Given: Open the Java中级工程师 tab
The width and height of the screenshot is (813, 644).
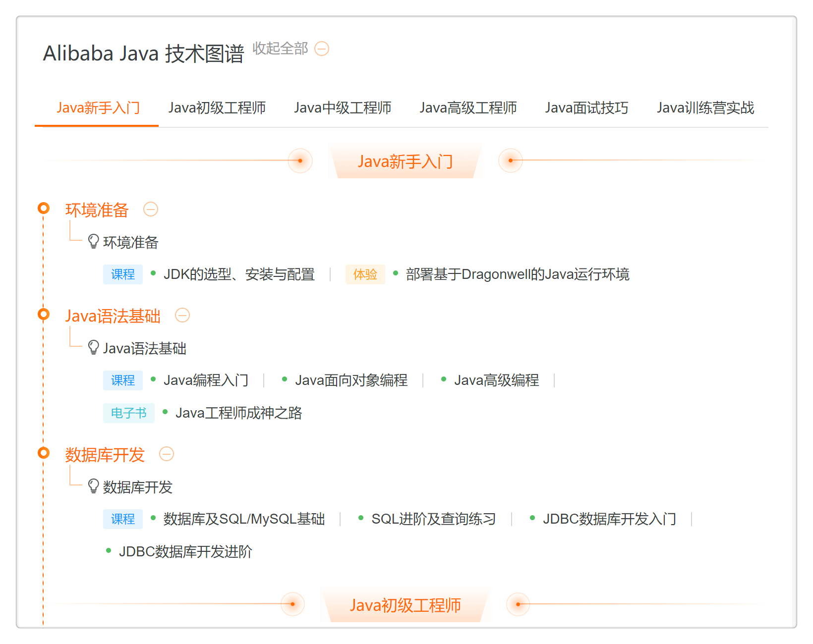Looking at the screenshot, I should pos(343,107).
